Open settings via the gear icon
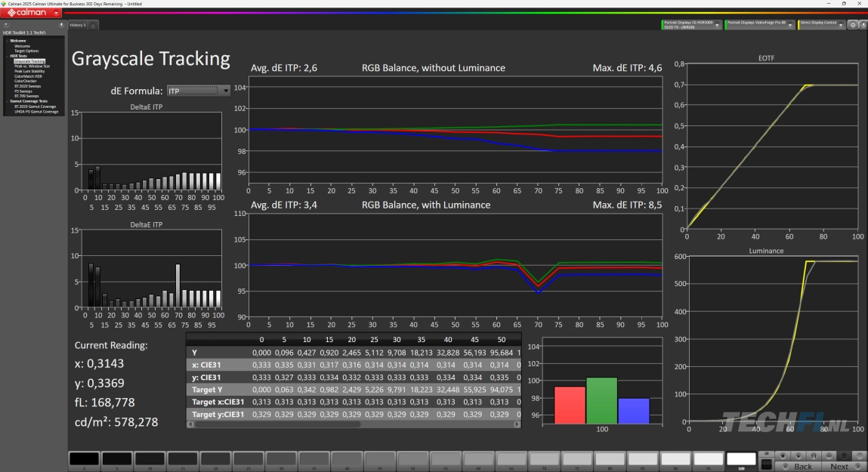 click(853, 24)
